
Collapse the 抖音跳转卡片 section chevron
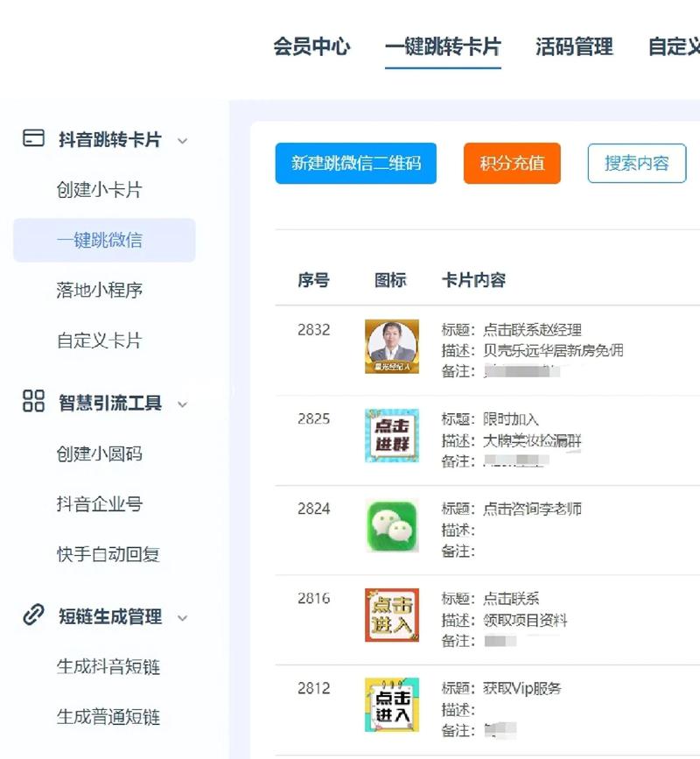pos(181,139)
